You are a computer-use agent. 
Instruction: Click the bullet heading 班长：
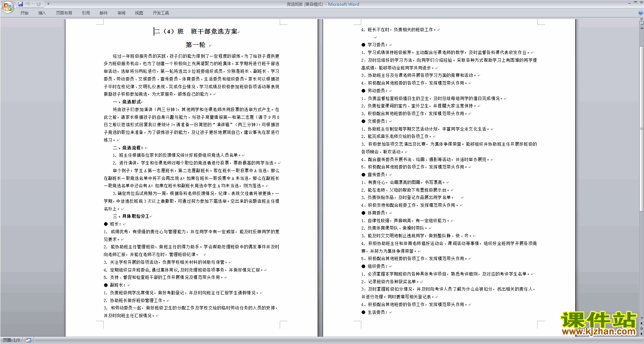[x=115, y=224]
